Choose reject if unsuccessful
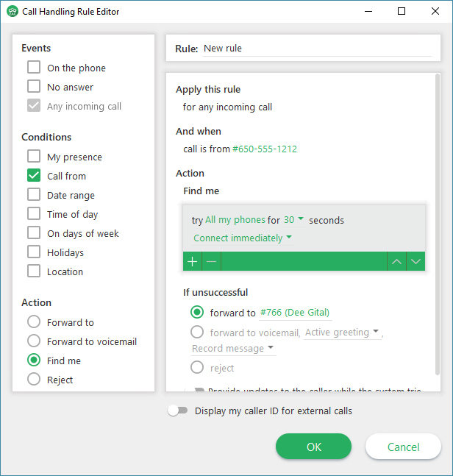 [x=197, y=367]
